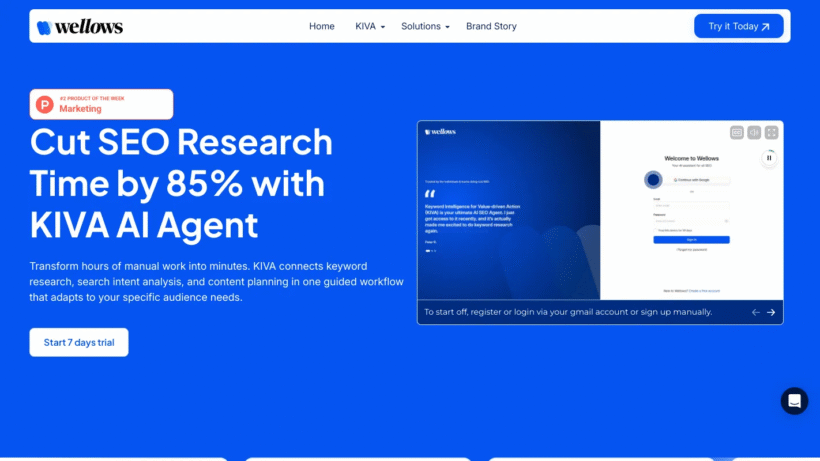Go to the next demo step arrow

771,312
